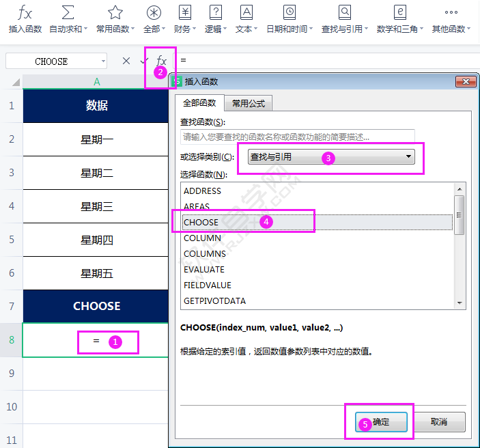Open the 或选择类别 category combo box
The width and height of the screenshot is (480, 448).
(x=331, y=157)
